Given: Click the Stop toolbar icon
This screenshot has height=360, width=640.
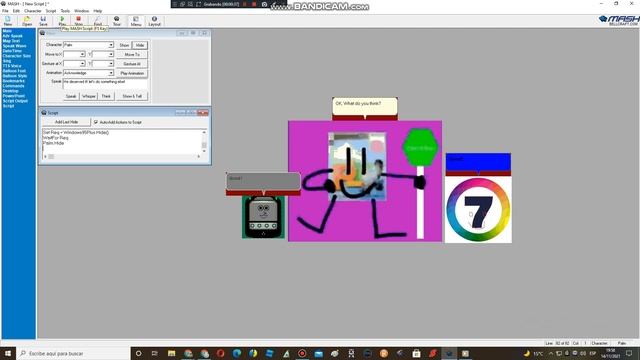Looking at the screenshot, I should pyautogui.click(x=78, y=21).
